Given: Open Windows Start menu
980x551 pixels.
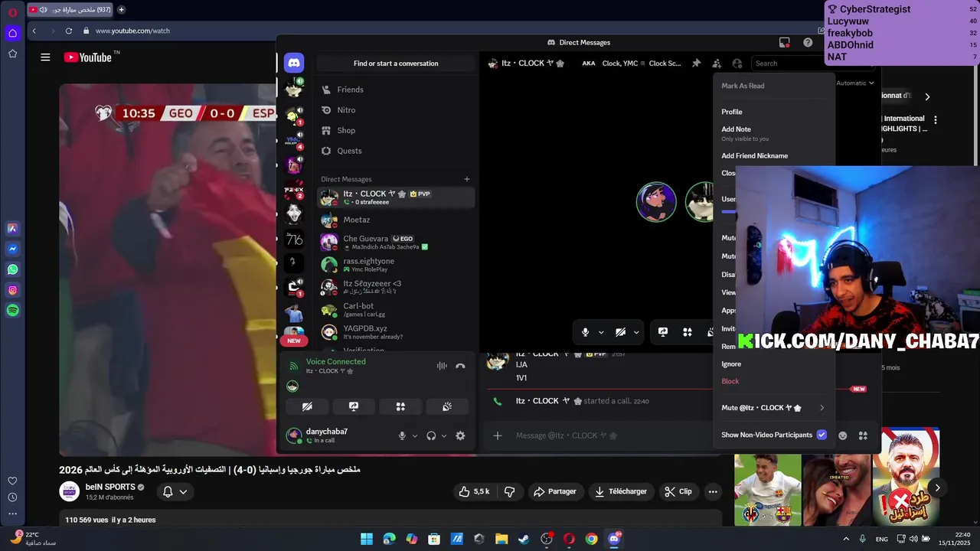Looking at the screenshot, I should 367,539.
